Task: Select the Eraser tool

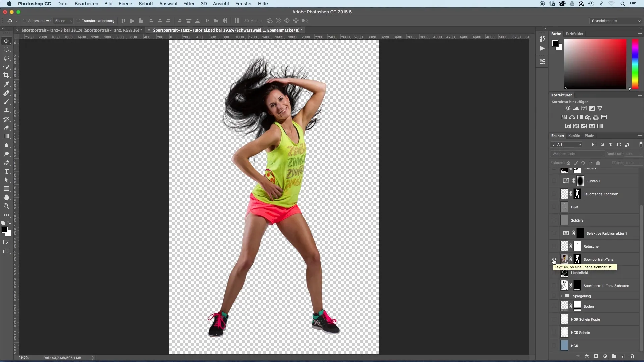Action: [6, 128]
